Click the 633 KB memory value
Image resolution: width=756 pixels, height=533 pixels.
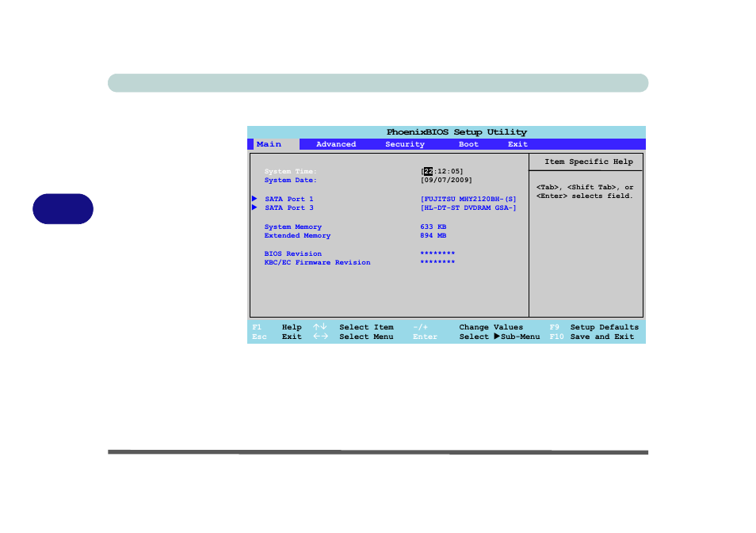(x=433, y=227)
